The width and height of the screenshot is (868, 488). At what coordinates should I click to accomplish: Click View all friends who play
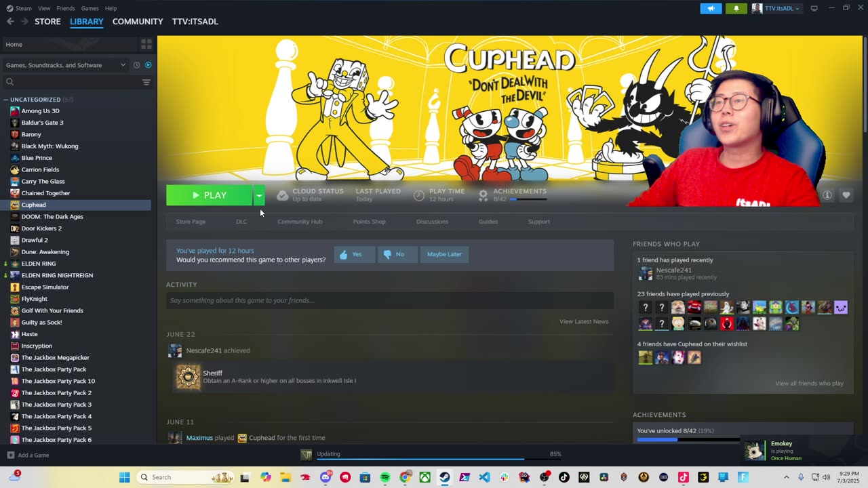click(809, 384)
